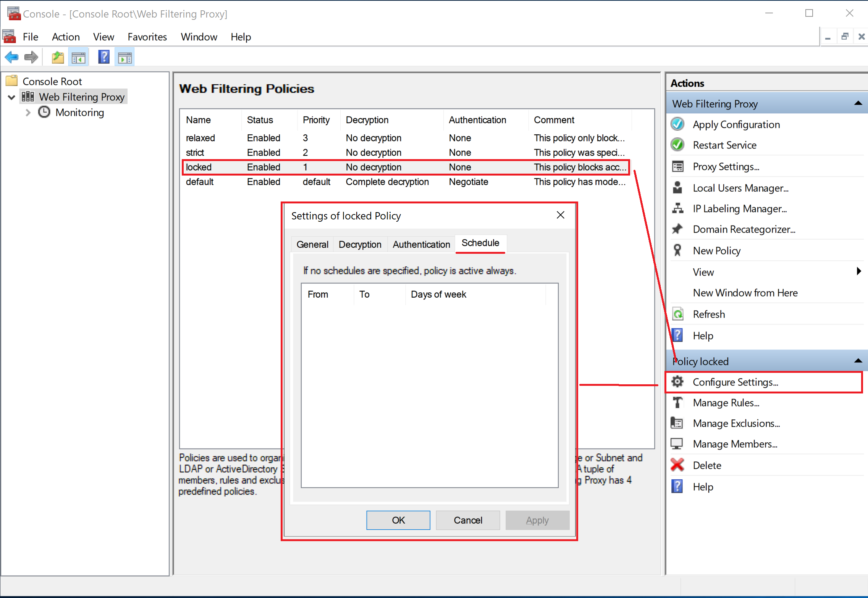
Task: Open Proxy Settings from Actions pane
Action: (726, 167)
